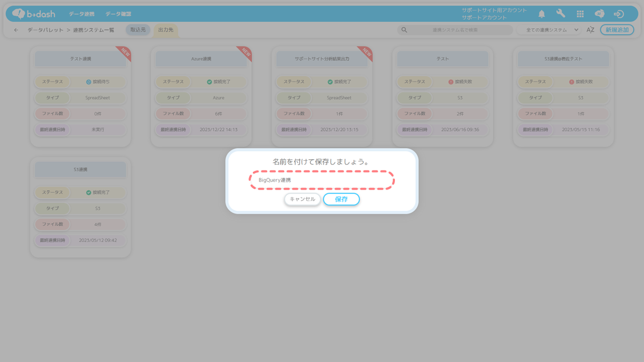Open the apps grid icon
The width and height of the screenshot is (644, 362).
580,14
